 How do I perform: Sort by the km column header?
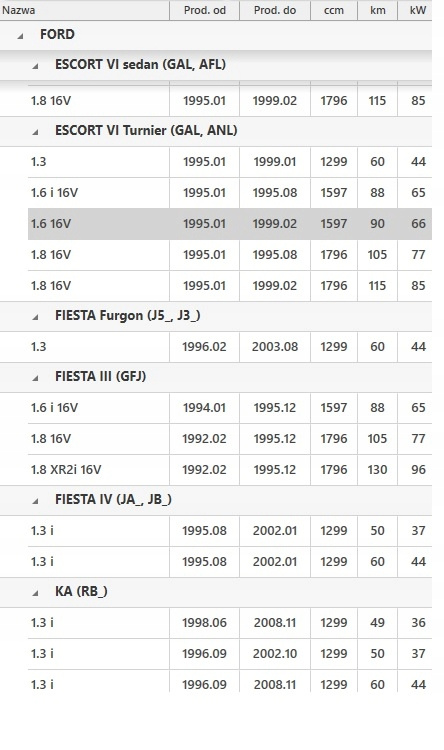click(377, 10)
